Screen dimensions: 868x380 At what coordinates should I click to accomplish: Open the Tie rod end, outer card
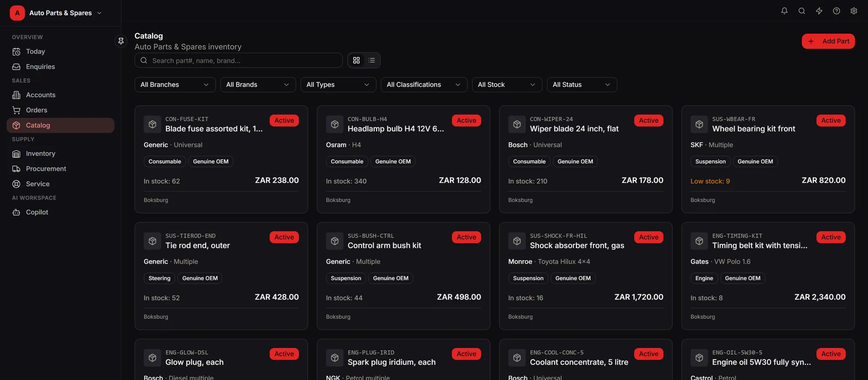(221, 276)
